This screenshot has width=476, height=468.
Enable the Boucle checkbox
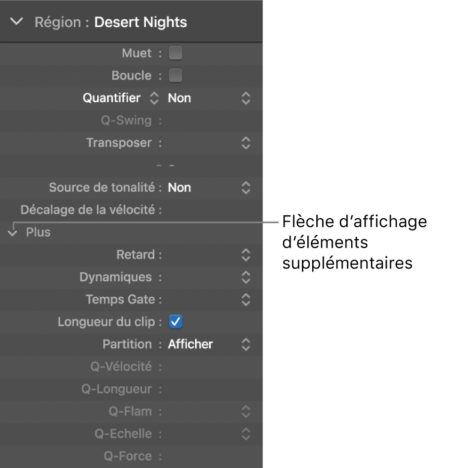175,76
